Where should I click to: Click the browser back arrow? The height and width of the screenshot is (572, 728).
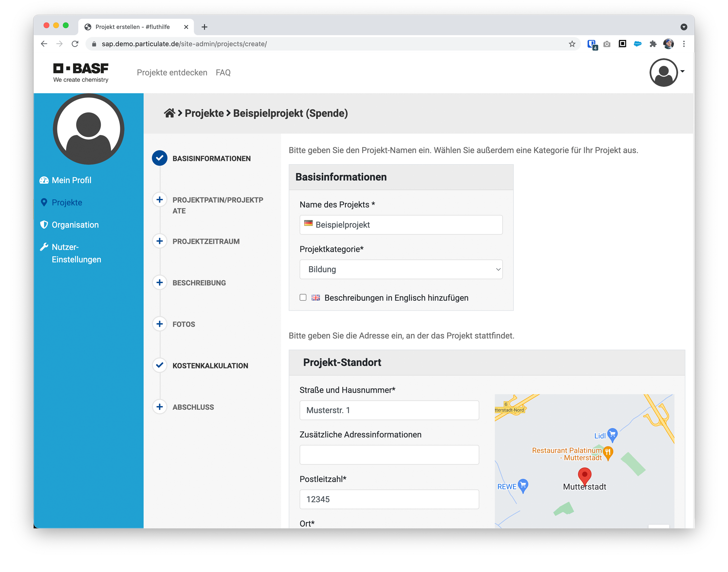tap(44, 44)
